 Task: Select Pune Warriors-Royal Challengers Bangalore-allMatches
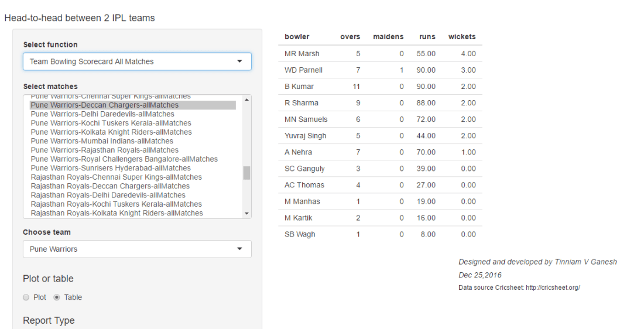[124, 159]
